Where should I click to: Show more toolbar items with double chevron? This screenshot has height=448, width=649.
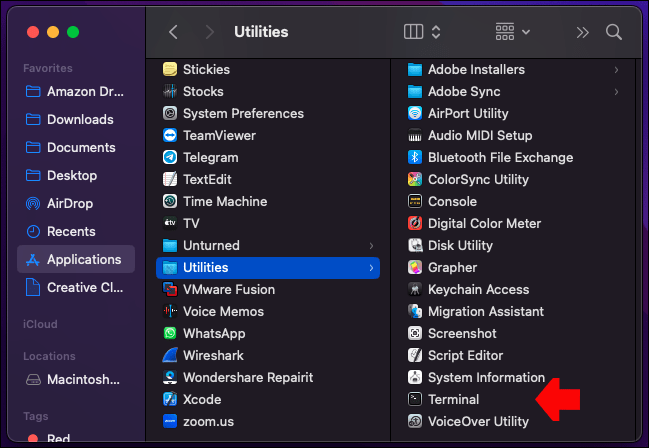coord(582,32)
